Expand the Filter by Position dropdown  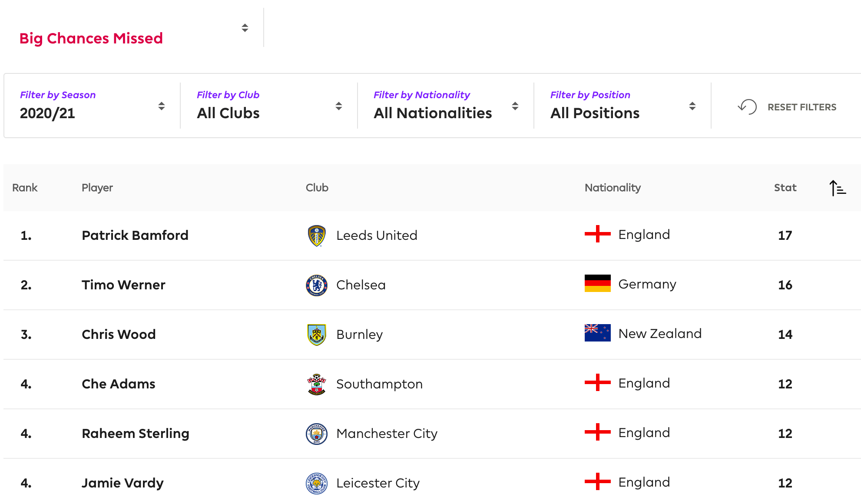click(623, 106)
